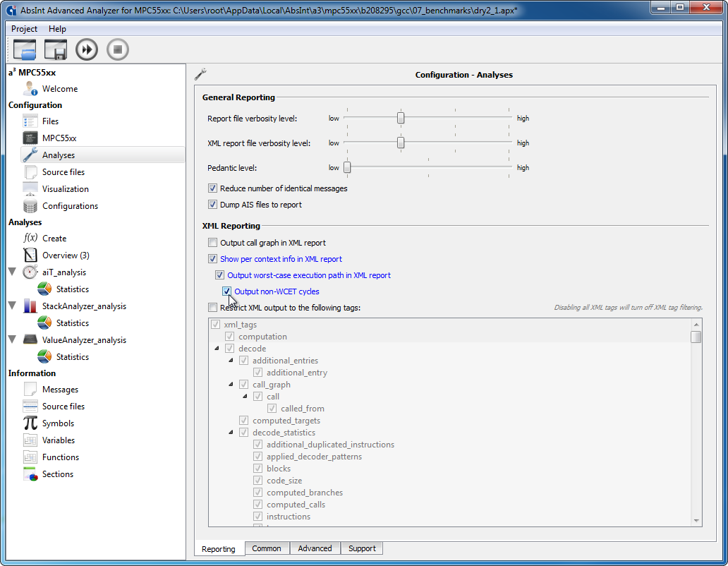Image resolution: width=728 pixels, height=566 pixels.
Task: Open the Project menu
Action: [24, 29]
